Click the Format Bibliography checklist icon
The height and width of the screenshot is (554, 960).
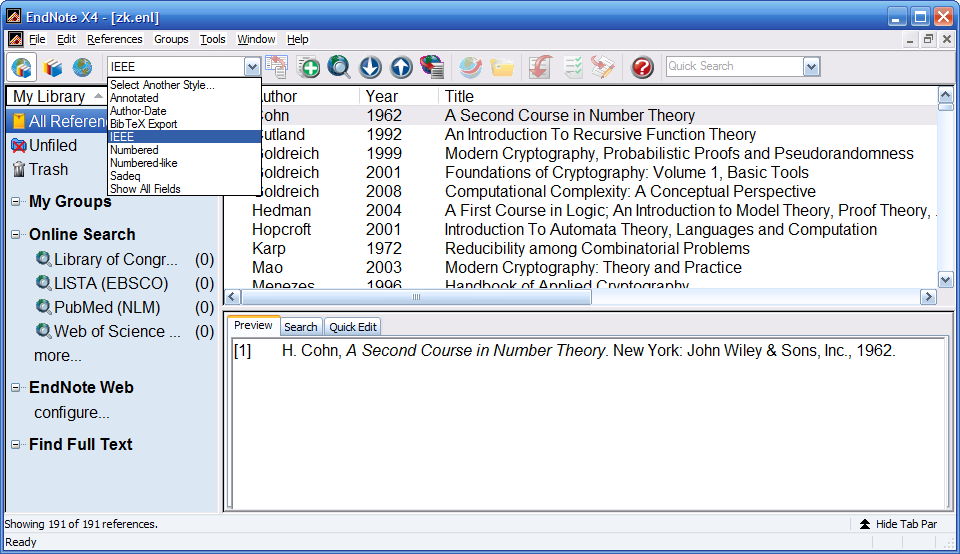[572, 67]
